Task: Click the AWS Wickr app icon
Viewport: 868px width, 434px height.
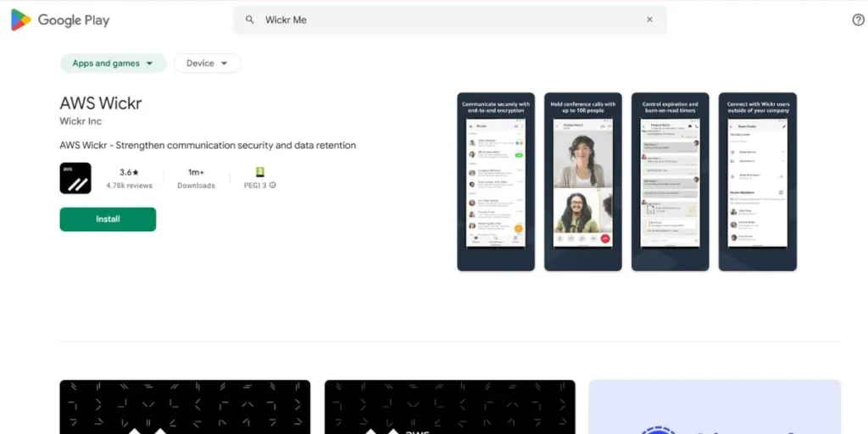Action: 75,178
